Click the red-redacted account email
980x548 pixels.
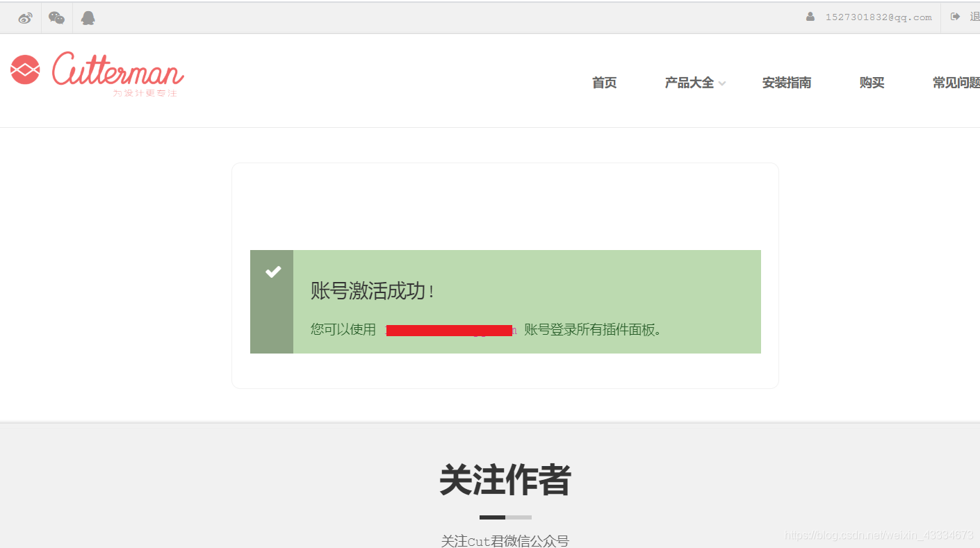coord(450,330)
